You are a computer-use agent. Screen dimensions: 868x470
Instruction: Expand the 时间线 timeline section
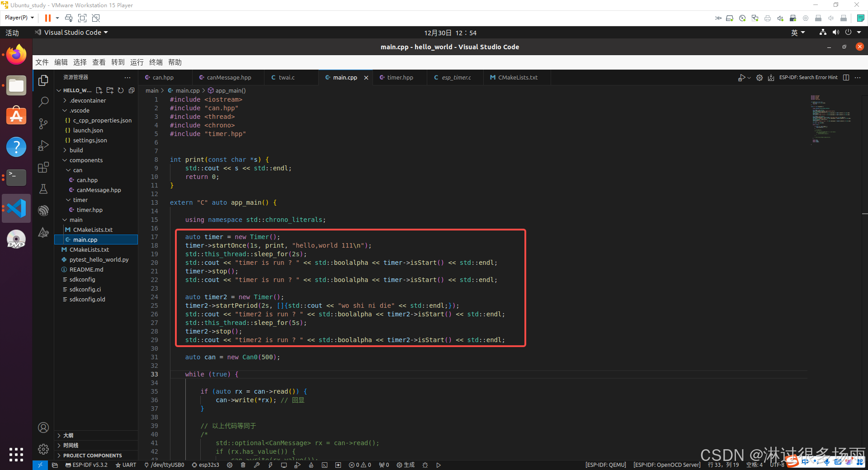(x=96, y=445)
